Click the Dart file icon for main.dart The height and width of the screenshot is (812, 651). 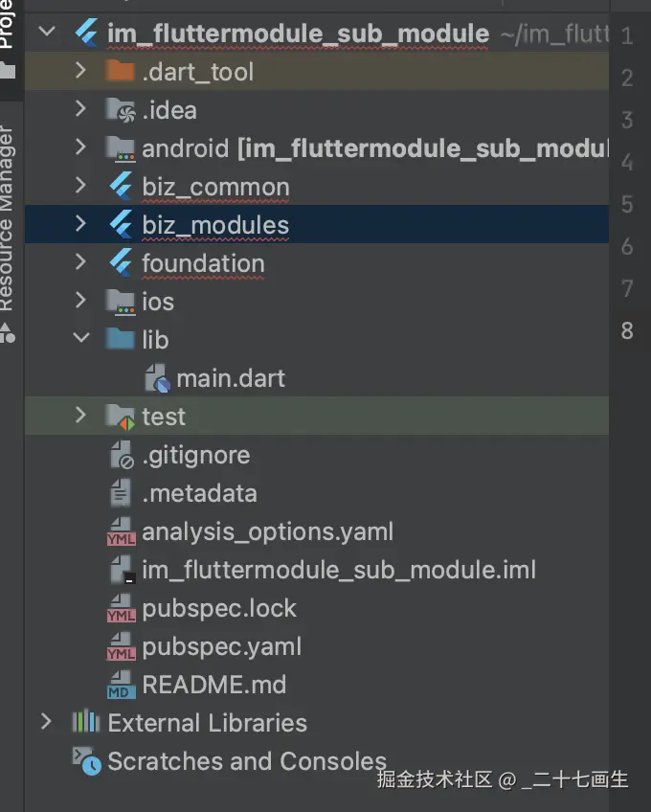[x=157, y=378]
